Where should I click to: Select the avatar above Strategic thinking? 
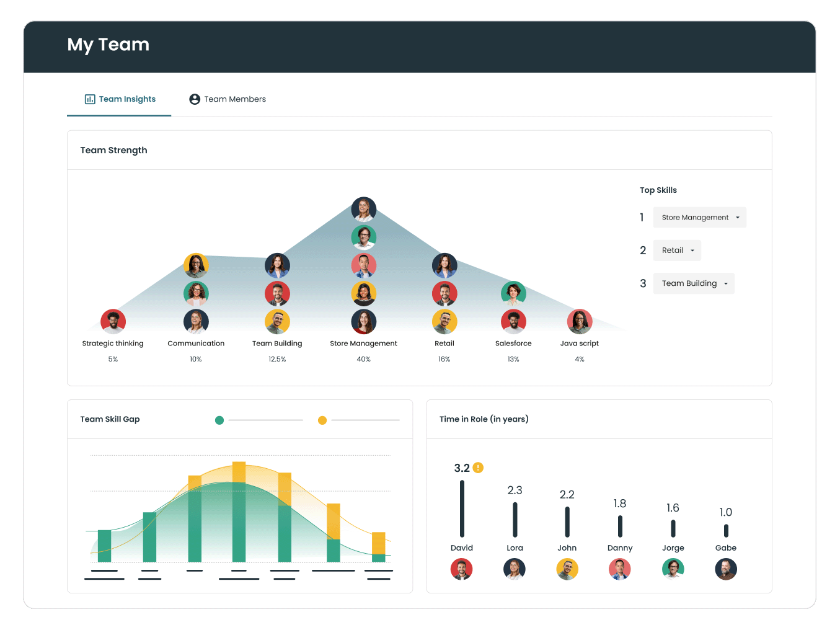(113, 321)
